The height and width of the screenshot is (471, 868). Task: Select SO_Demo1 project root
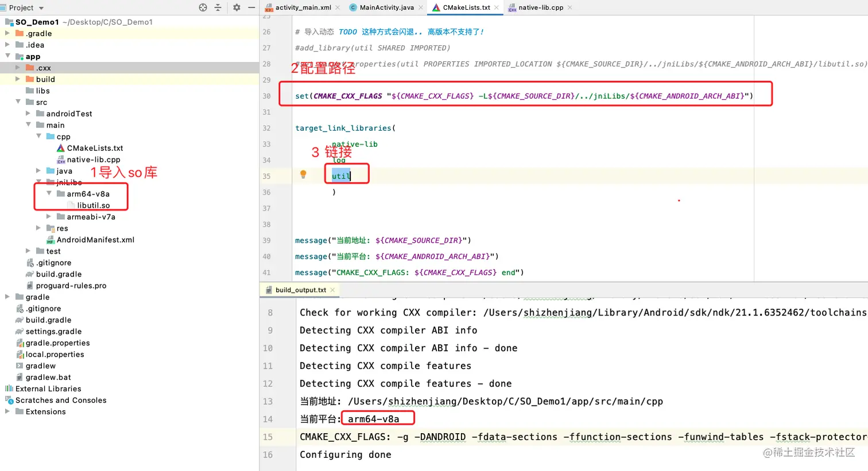37,22
